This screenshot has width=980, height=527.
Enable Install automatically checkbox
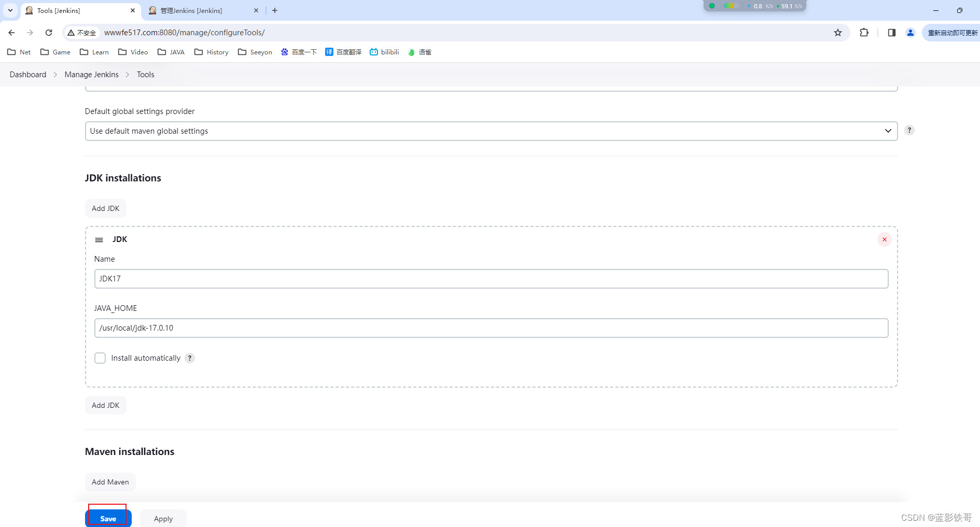pos(100,358)
